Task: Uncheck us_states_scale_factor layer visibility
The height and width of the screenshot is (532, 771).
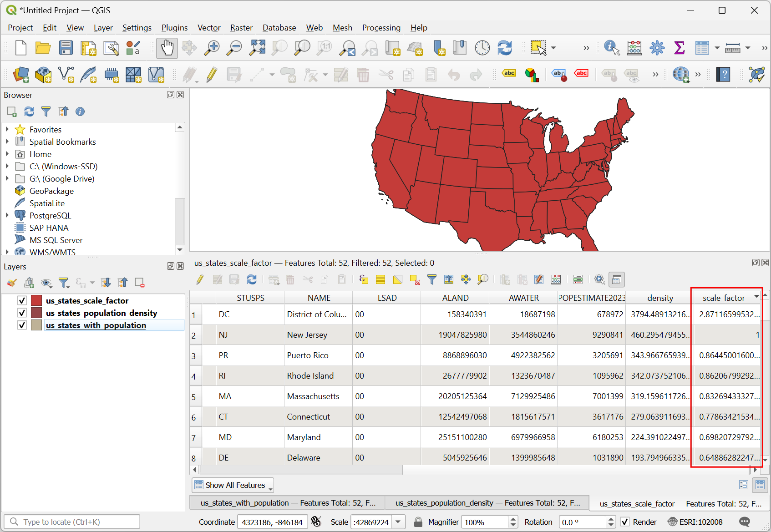Action: click(x=22, y=300)
